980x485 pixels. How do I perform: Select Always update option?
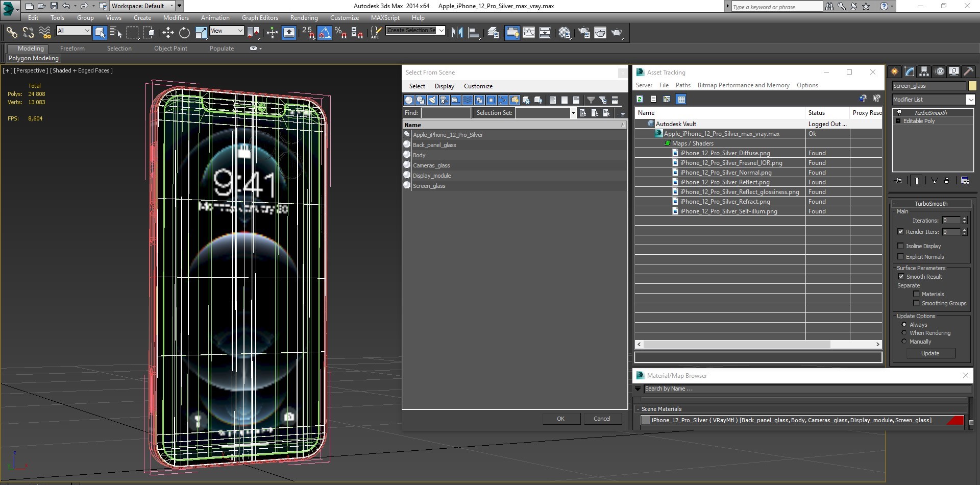tap(904, 325)
